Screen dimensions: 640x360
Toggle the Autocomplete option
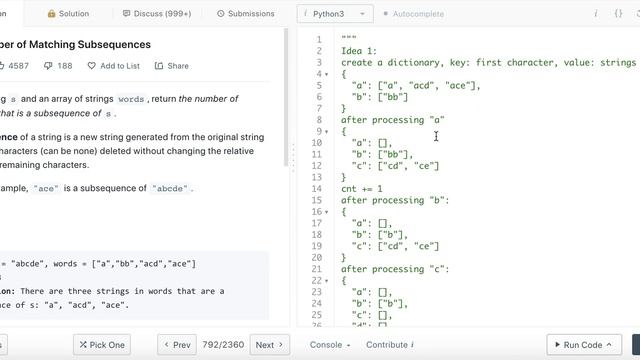pos(414,14)
